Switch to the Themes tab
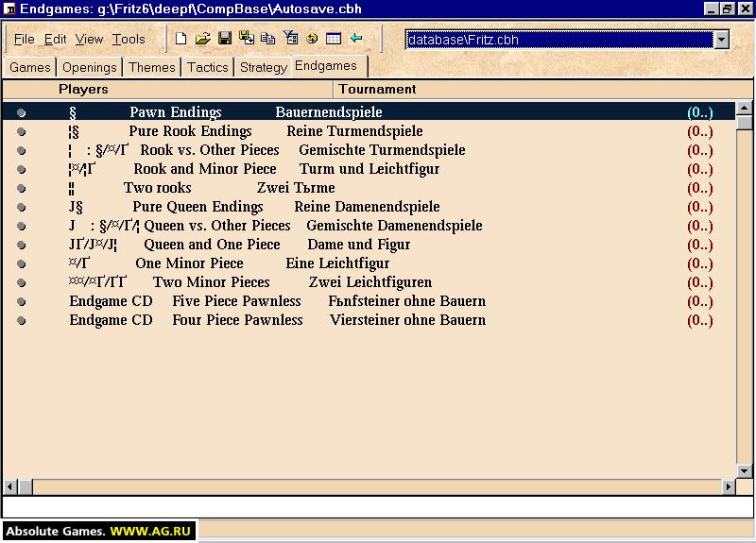The image size is (756, 543). pyautogui.click(x=152, y=67)
